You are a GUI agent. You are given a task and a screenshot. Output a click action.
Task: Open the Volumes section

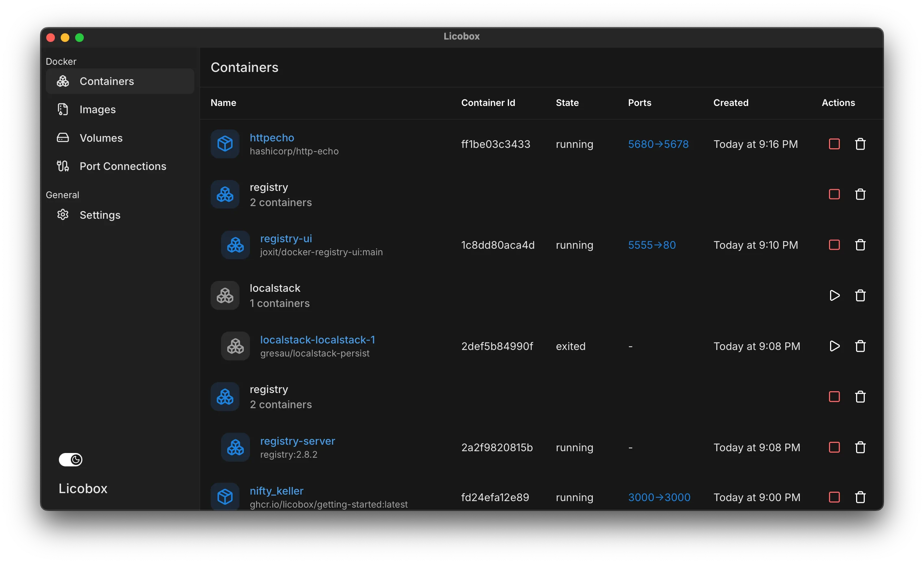tap(100, 138)
